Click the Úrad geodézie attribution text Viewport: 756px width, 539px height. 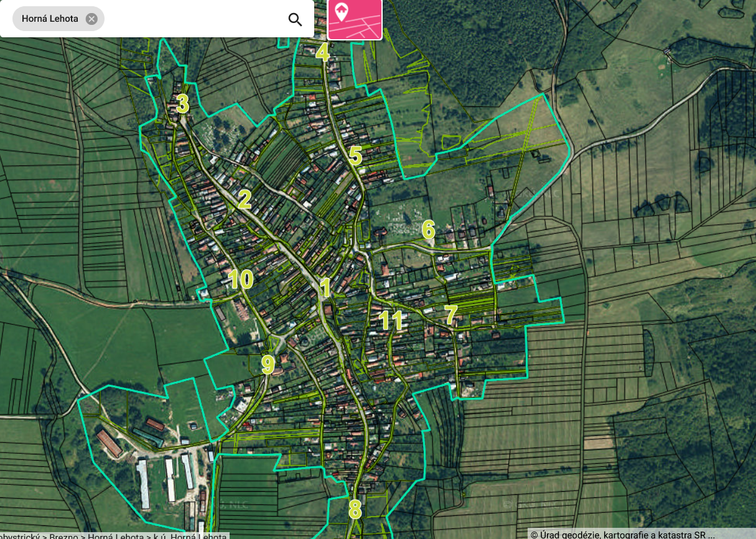pos(622,534)
